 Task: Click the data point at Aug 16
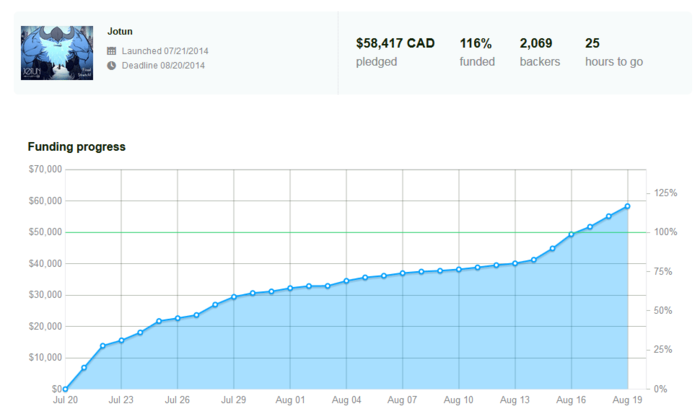(571, 234)
